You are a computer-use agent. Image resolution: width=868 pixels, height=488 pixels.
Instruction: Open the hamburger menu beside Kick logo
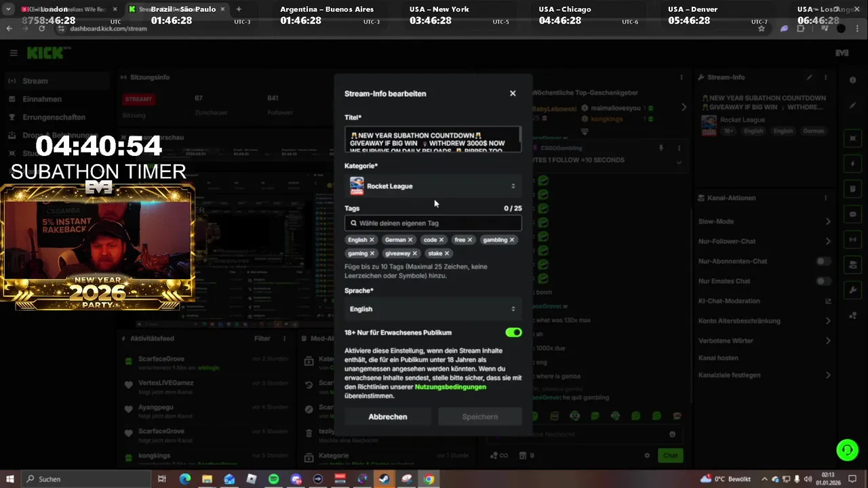tap(14, 53)
